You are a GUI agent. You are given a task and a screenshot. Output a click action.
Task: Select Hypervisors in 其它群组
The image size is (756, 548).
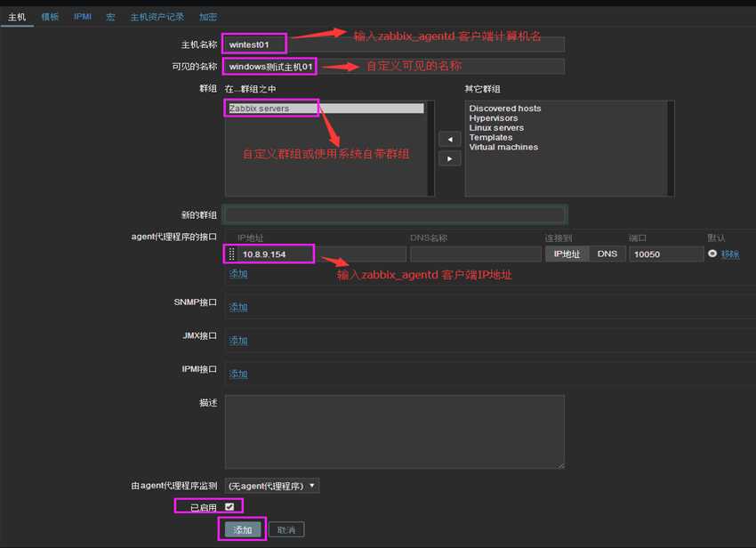point(494,118)
